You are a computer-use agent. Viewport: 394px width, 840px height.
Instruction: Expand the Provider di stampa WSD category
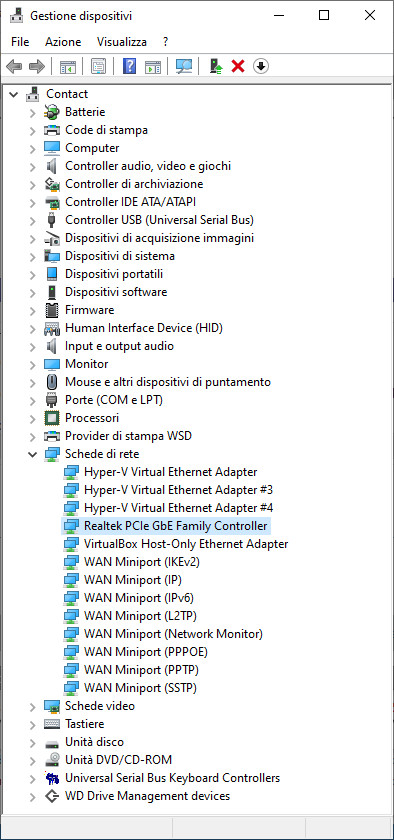click(x=33, y=437)
